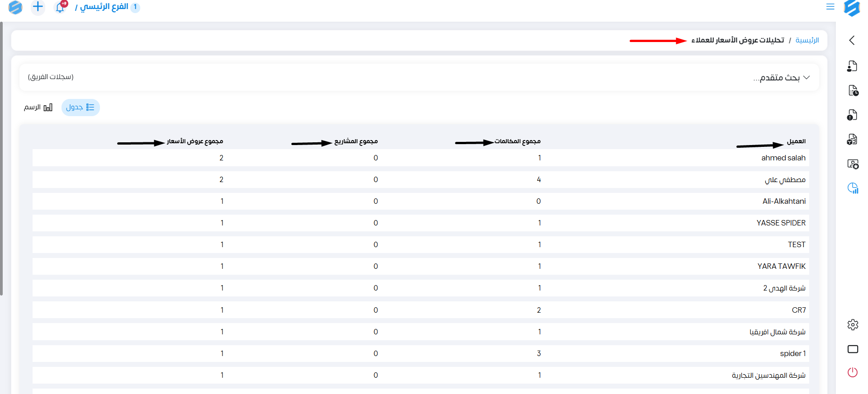Click the red power logout icon

click(853, 372)
